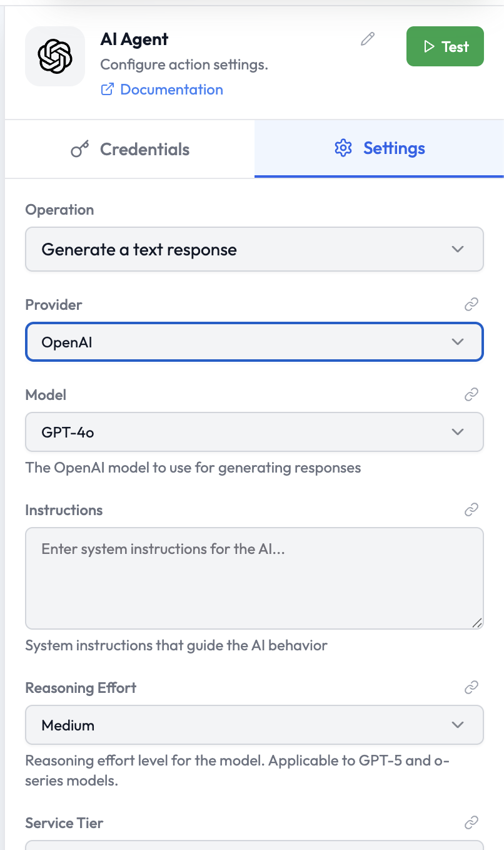Image resolution: width=504 pixels, height=850 pixels.
Task: Click the link icon beside Instructions
Action: pos(471,510)
